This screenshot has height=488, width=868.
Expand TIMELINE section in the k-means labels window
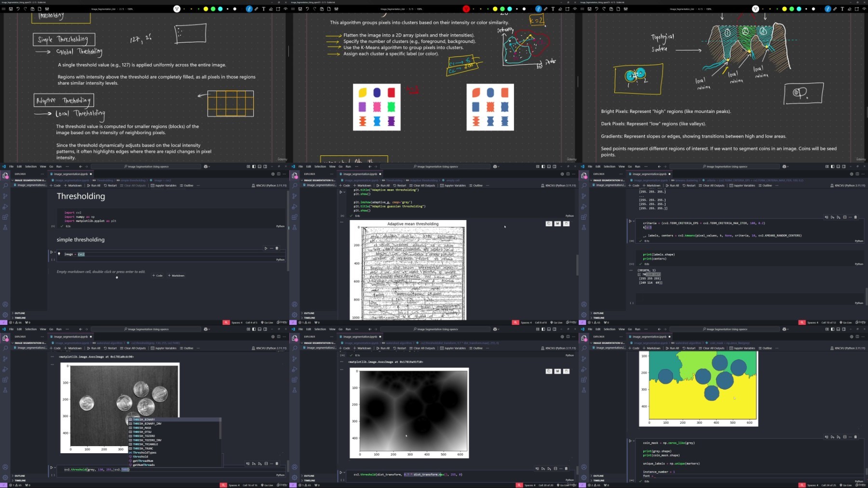pyautogui.click(x=598, y=318)
